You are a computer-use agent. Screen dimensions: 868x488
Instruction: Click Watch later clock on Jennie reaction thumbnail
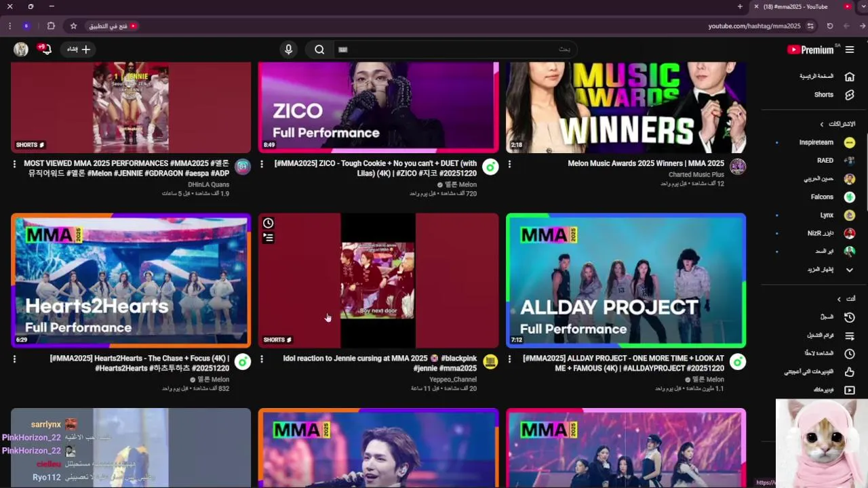coord(269,223)
